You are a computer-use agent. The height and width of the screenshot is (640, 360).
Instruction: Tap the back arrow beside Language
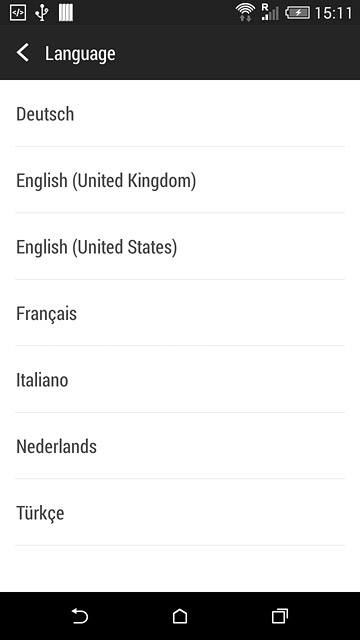23,53
